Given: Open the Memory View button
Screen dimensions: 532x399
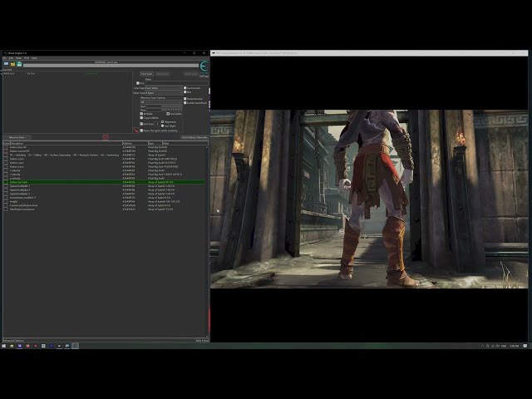Looking at the screenshot, I should (x=17, y=137).
